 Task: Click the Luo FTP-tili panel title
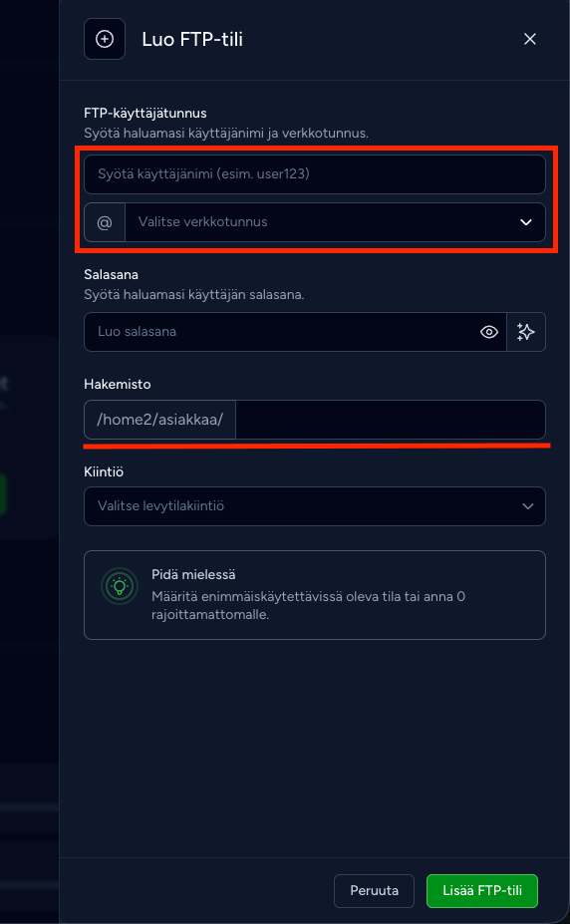(x=192, y=40)
